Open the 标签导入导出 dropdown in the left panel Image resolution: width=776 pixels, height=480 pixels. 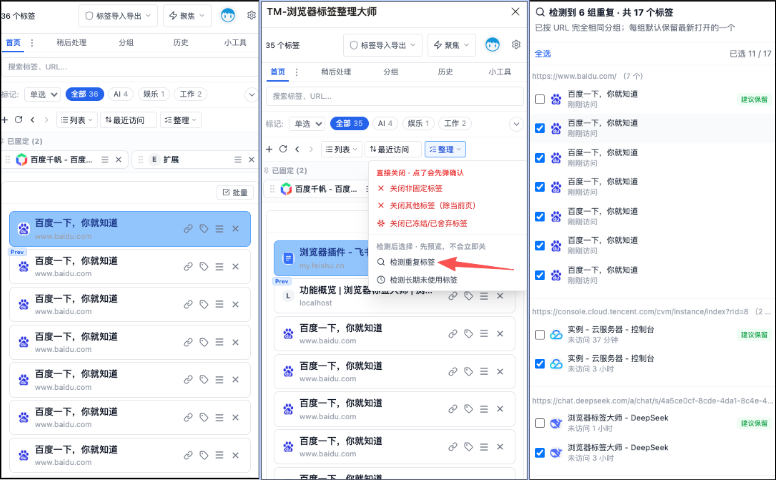(118, 16)
